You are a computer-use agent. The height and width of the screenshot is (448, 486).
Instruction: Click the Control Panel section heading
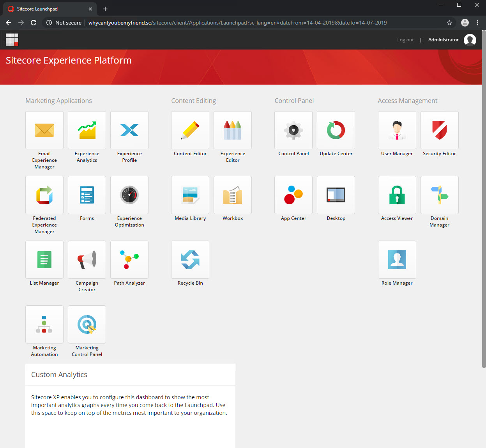tap(294, 101)
